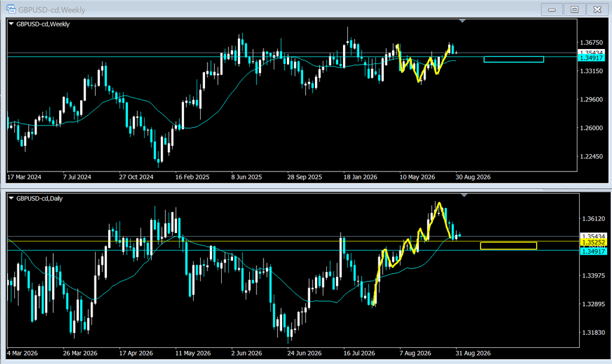Click the grey chart shift triangle on the Daily chart
Viewport: 612px width, 364px height.
tap(464, 195)
